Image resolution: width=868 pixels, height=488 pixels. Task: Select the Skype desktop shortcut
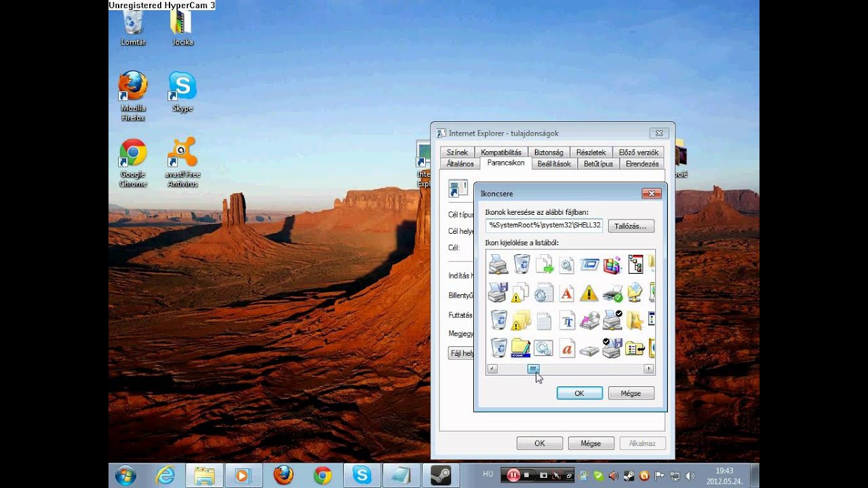click(182, 92)
